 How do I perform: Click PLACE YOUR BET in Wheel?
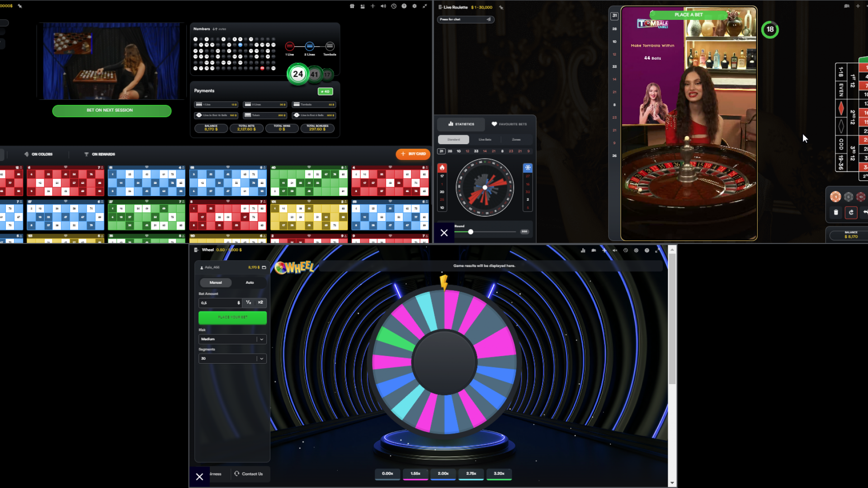(232, 317)
